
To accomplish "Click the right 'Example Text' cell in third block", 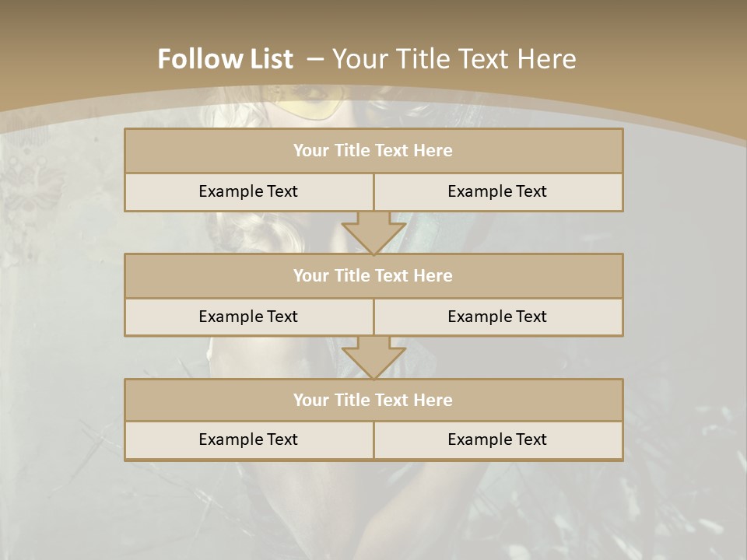I will [x=498, y=440].
